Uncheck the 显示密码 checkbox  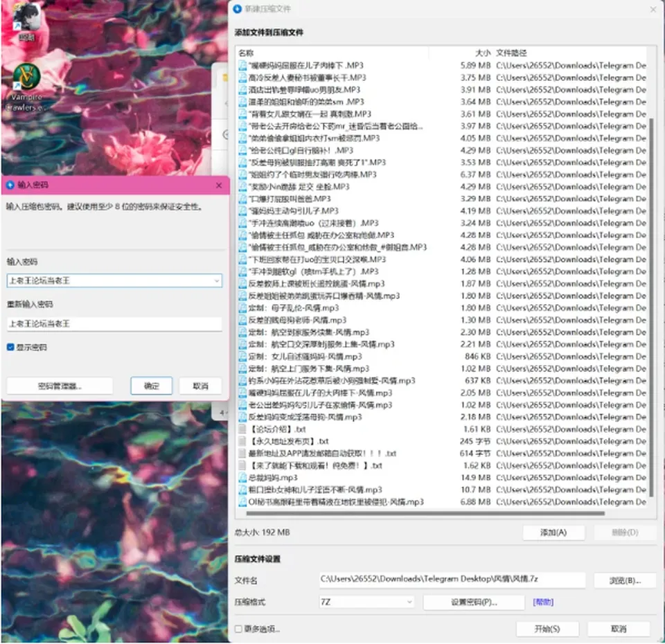pos(10,347)
